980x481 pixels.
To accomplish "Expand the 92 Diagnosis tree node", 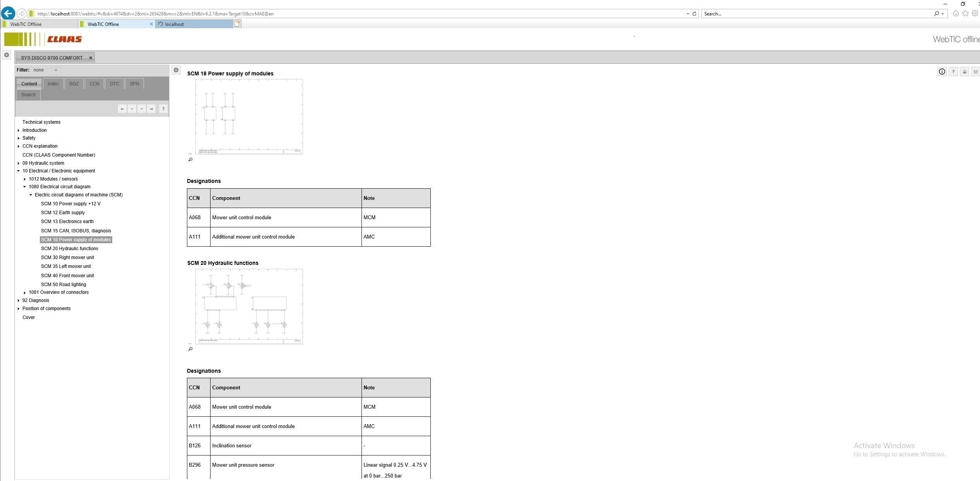I will pyautogui.click(x=18, y=300).
